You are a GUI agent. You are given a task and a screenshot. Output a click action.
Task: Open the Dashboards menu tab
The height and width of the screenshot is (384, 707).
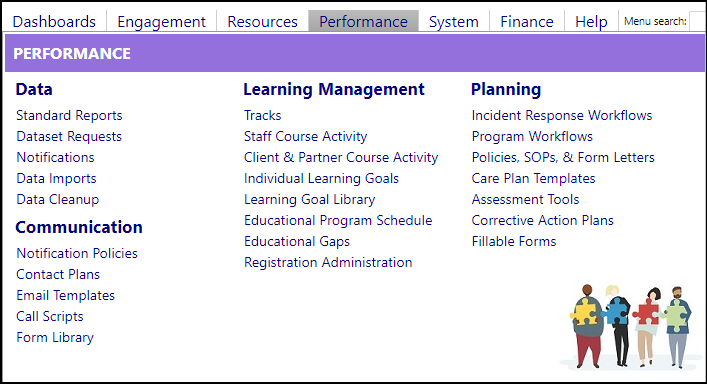click(54, 21)
